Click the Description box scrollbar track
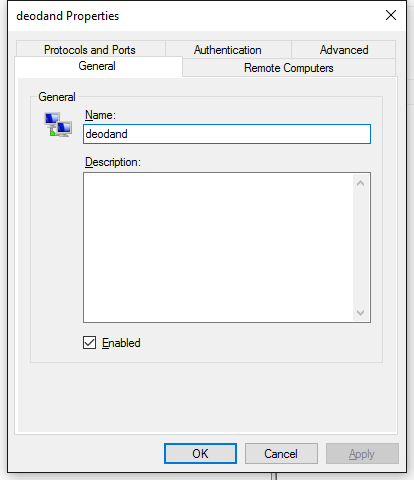This screenshot has width=414, height=480. [x=360, y=248]
